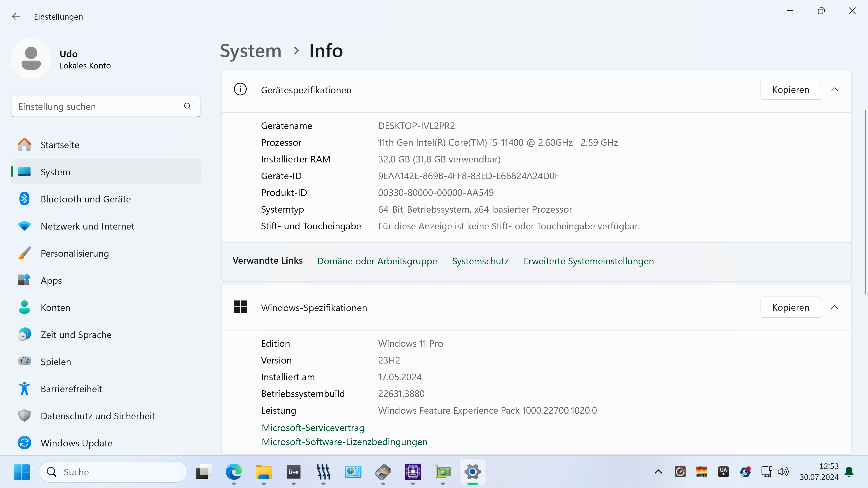Select Startseite in sidebar menu
The width and height of the screenshot is (868, 488).
[x=60, y=145]
